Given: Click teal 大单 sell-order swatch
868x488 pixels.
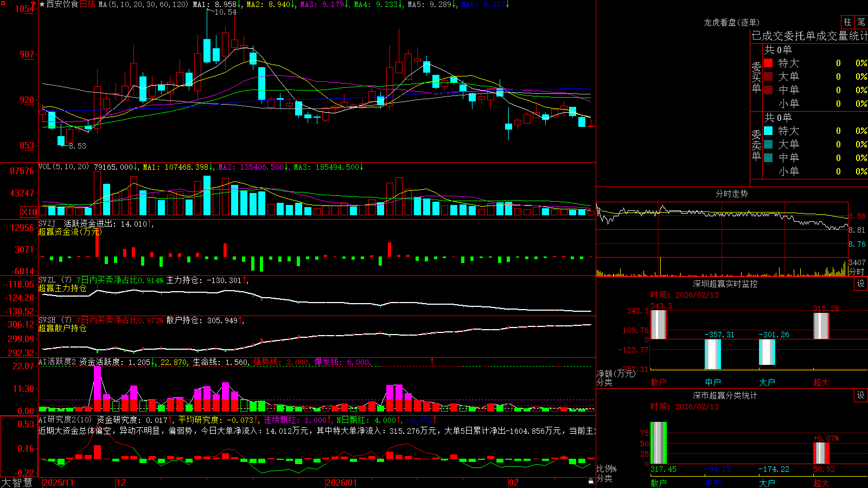Looking at the screenshot, I should [x=768, y=144].
